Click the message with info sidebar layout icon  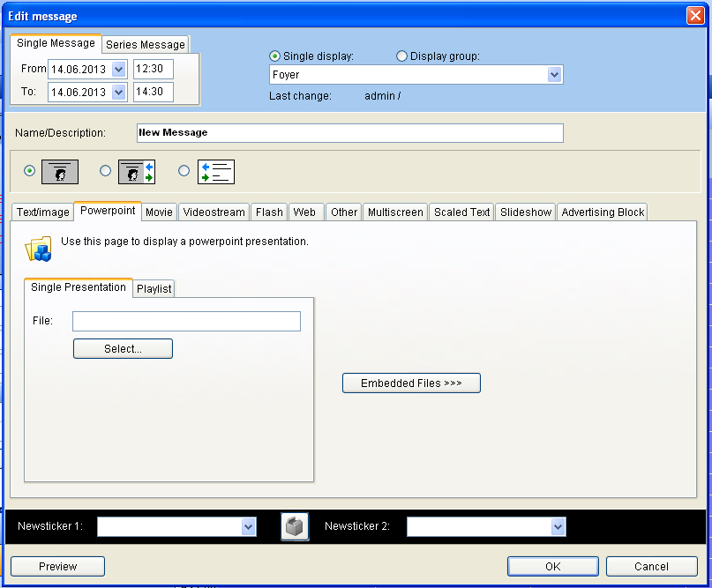click(x=137, y=171)
